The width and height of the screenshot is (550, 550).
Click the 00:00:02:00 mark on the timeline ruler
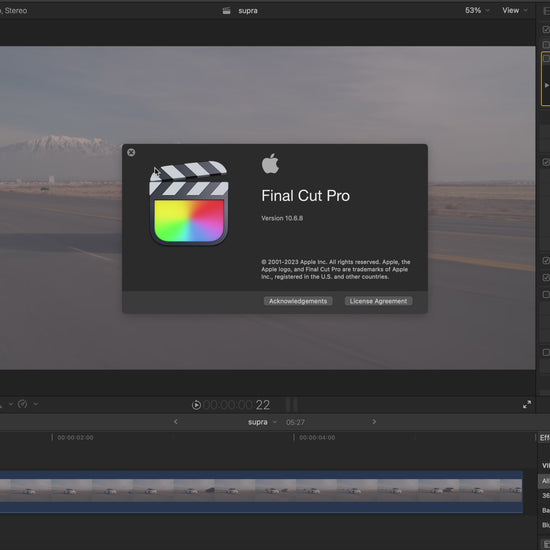[75, 437]
